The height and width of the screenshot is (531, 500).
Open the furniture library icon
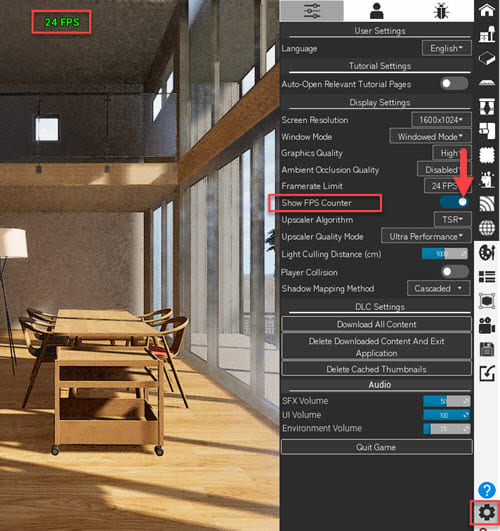click(487, 34)
